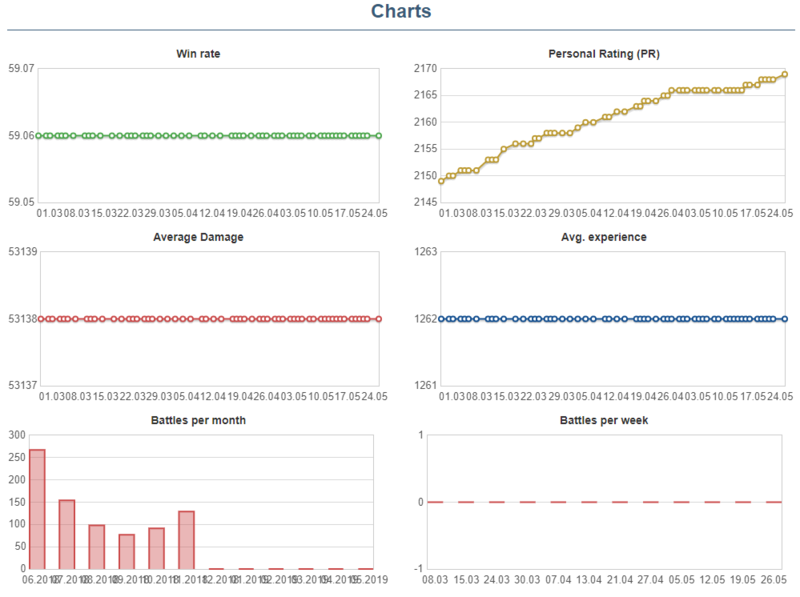
Task: Click the first red point on Average Damage chart
Action: pos(39,319)
